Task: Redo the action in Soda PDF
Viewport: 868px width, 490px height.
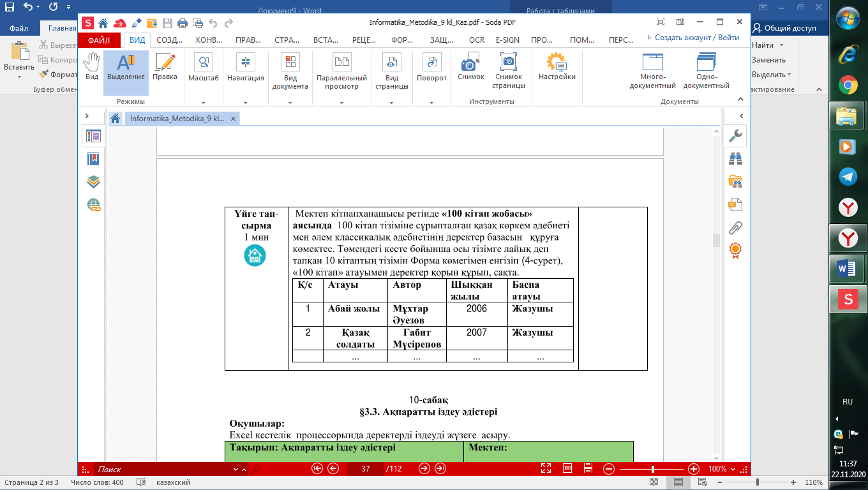Action: pos(229,24)
